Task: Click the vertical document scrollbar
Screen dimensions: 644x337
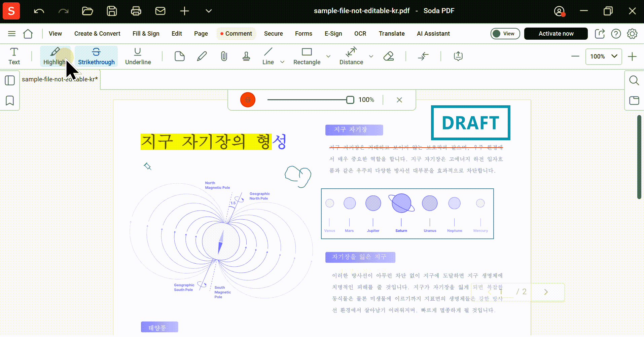Action: (x=639, y=157)
